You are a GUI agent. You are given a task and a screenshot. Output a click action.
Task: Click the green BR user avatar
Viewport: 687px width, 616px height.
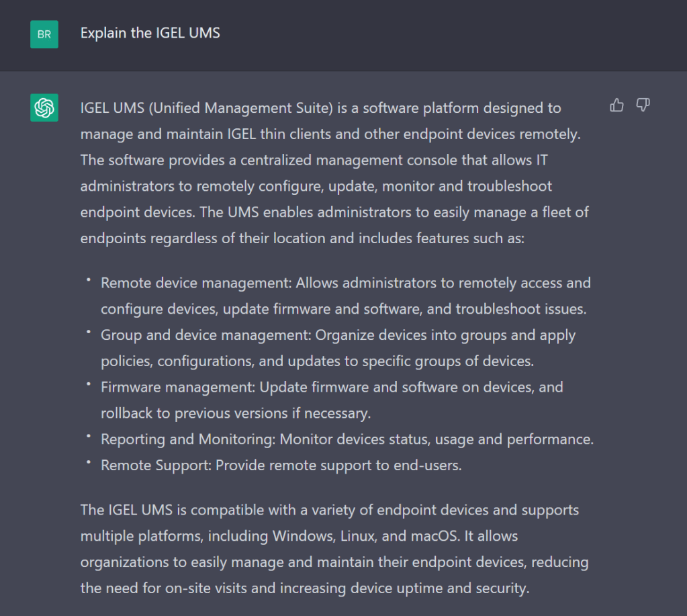pos(44,34)
